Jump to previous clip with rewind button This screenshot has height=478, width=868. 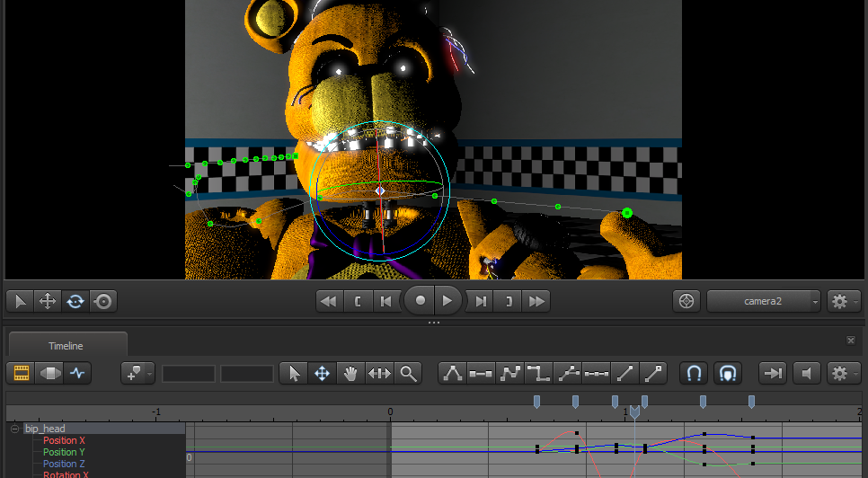point(330,302)
